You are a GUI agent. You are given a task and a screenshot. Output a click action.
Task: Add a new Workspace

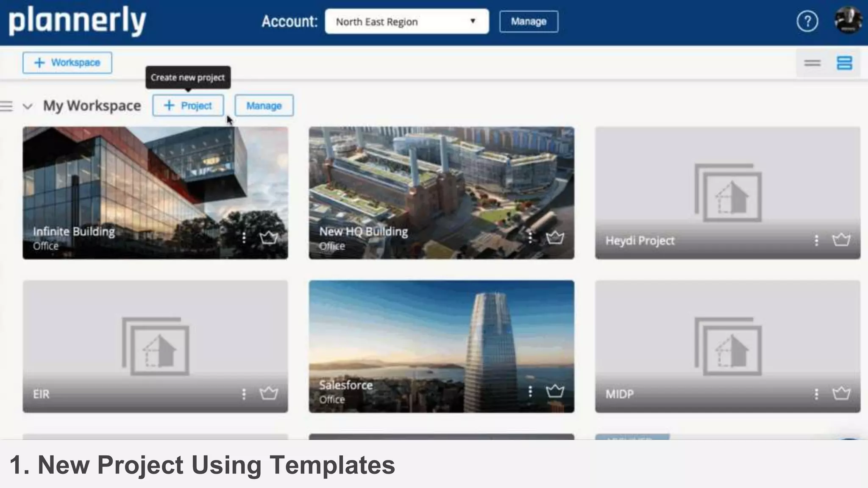[x=67, y=63]
